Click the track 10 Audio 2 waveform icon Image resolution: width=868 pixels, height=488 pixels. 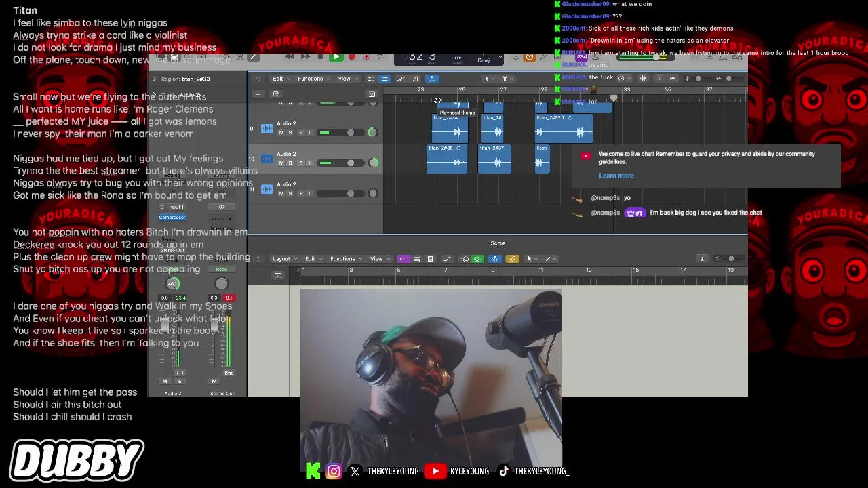tap(267, 159)
